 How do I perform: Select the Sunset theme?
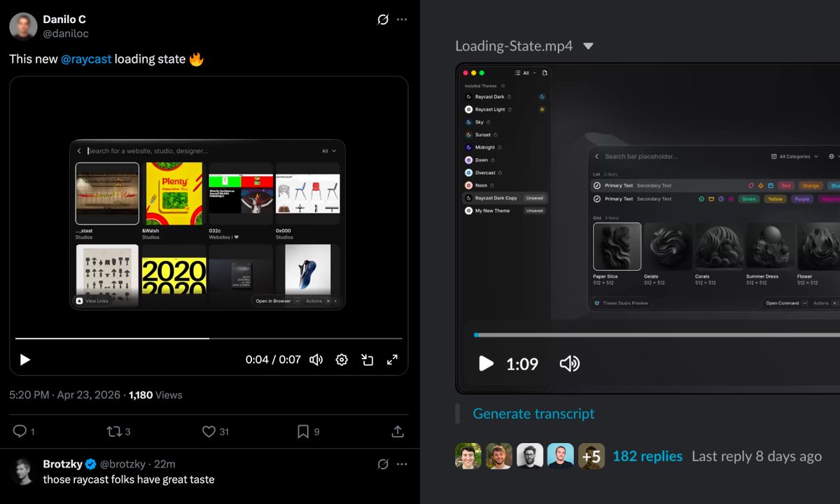[x=483, y=134]
